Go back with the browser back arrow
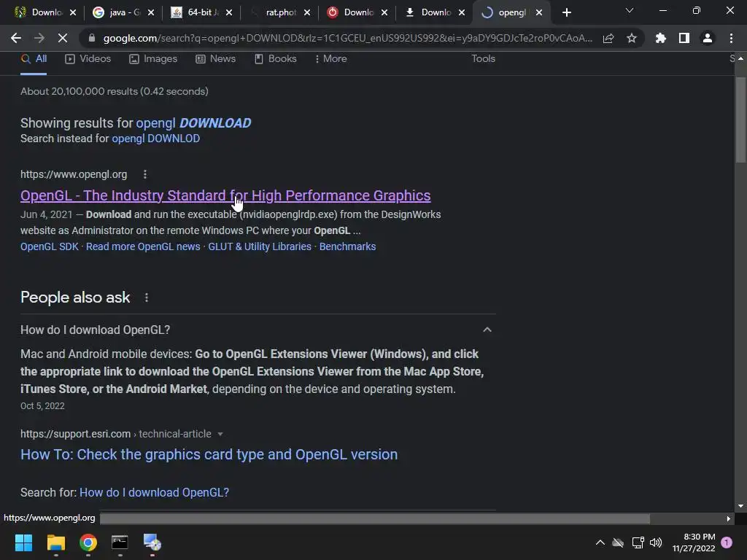This screenshot has height=560, width=747. (x=16, y=38)
